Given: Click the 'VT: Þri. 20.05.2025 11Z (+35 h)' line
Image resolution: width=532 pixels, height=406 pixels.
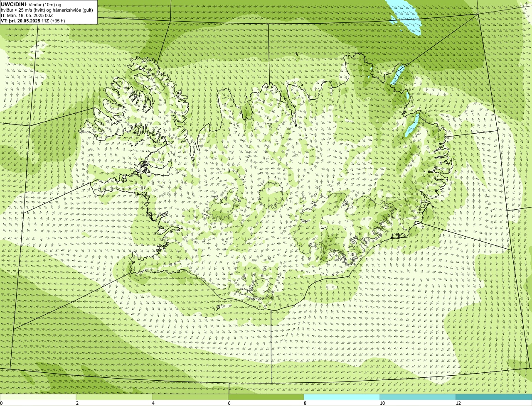Looking at the screenshot, I should coord(33,20).
